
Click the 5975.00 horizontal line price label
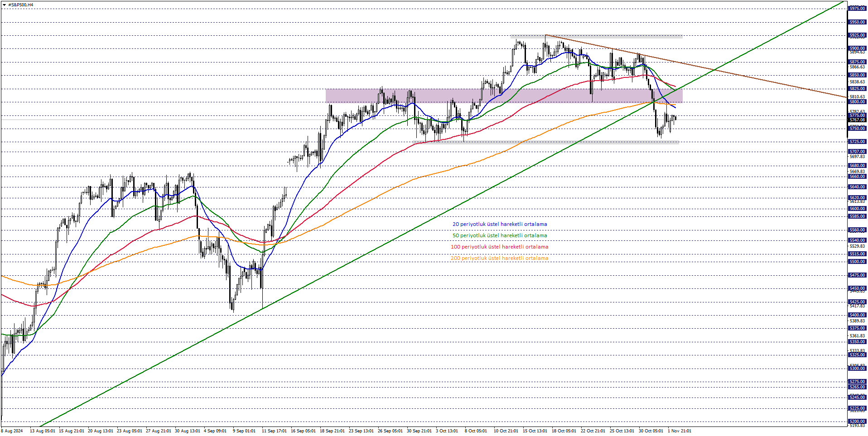(x=857, y=9)
